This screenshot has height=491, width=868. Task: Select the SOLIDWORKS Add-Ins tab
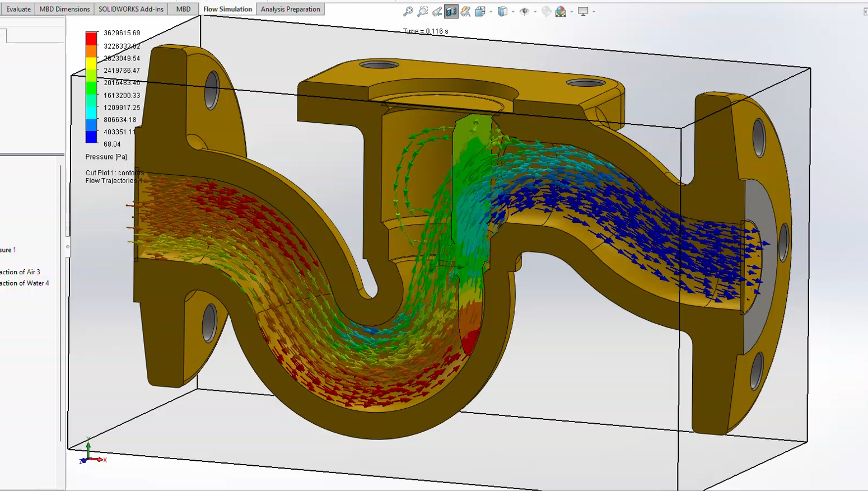coord(131,9)
